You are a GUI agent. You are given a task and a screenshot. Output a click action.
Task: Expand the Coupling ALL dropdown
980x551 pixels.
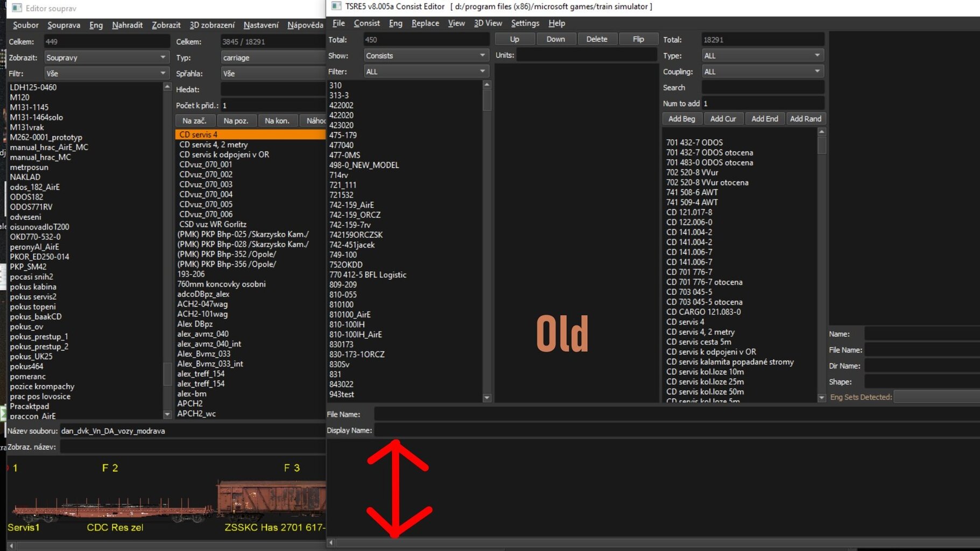click(762, 72)
